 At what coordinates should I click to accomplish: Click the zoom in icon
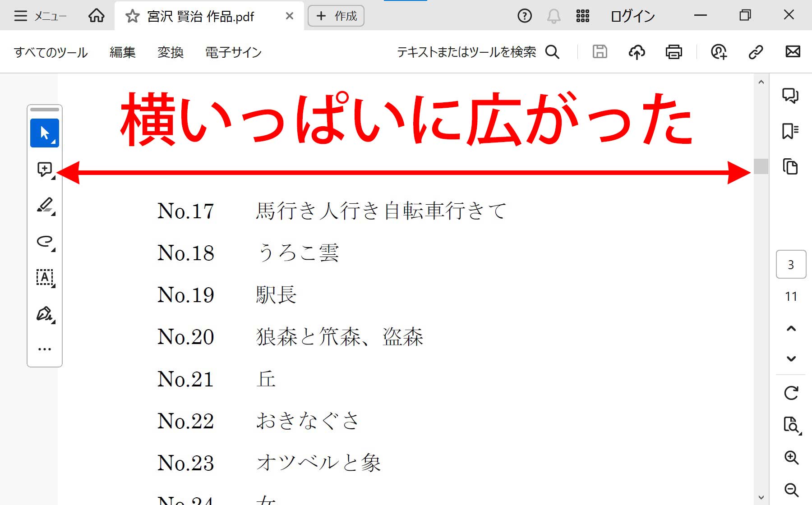point(791,457)
